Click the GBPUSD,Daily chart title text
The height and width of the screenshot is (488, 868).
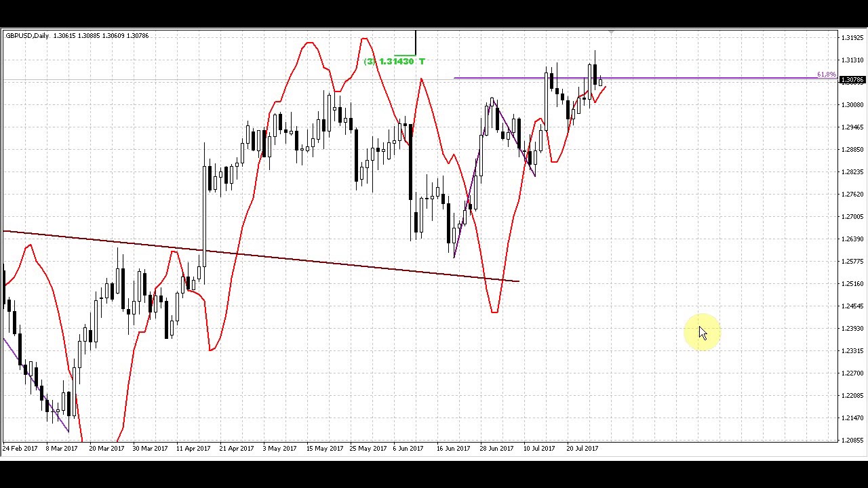(27, 35)
